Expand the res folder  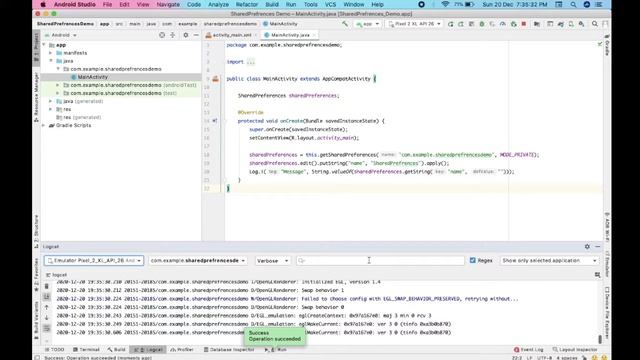tap(51, 109)
